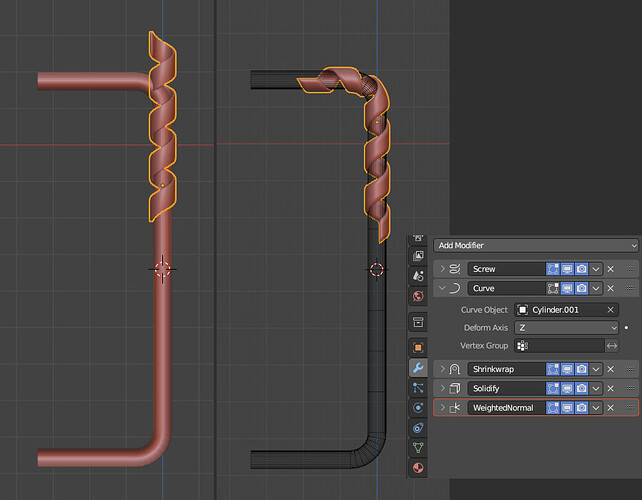
Task: Open Solidify modifier extra options dropdown
Action: (596, 388)
